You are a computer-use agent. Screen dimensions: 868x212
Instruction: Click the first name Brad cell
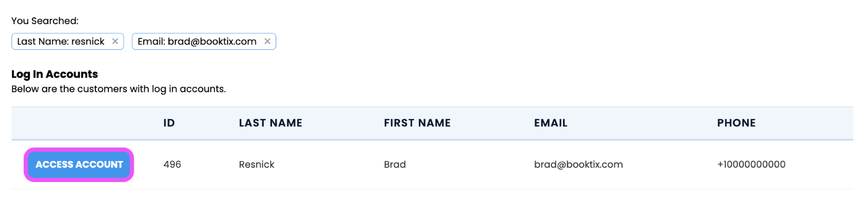coord(395,165)
